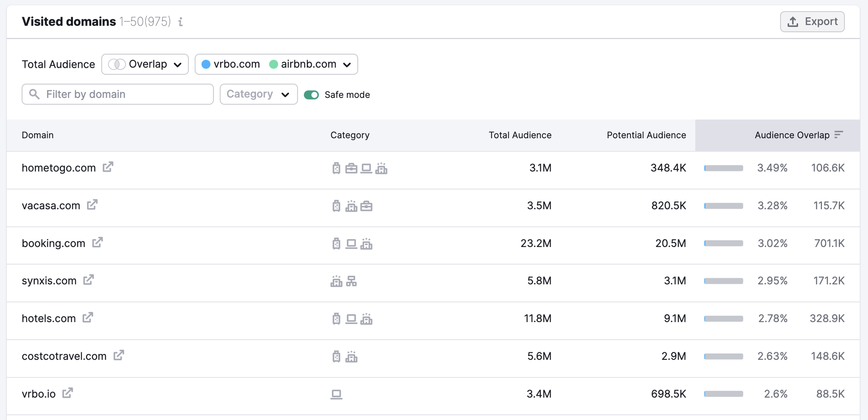Image resolution: width=868 pixels, height=420 pixels.
Task: Click the hometogo.com domain name
Action: (59, 168)
